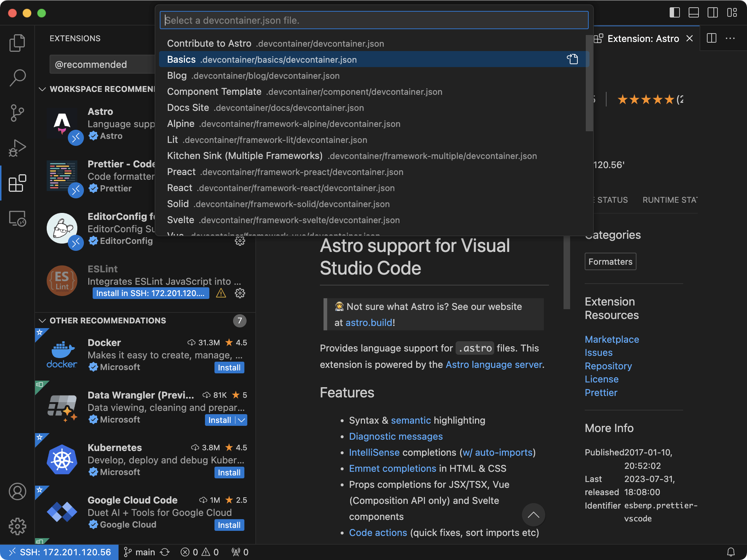The width and height of the screenshot is (747, 560).
Task: Choose Component Template devcontainer entry
Action: [x=372, y=92]
